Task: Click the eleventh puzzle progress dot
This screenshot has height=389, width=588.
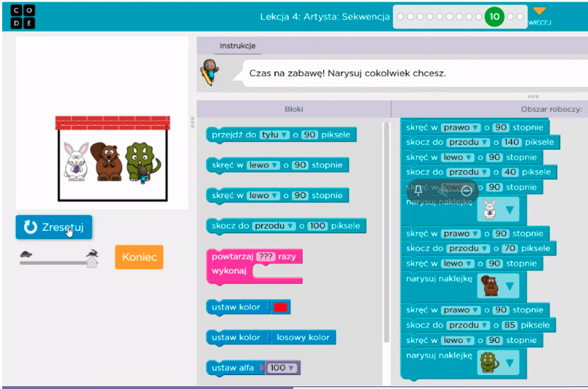Action: pos(510,17)
